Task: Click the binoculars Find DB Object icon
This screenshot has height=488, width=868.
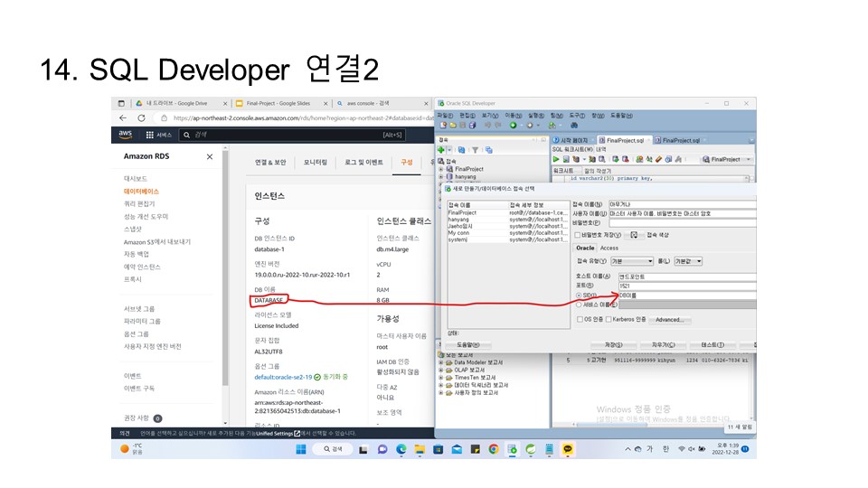Action: [x=574, y=126]
